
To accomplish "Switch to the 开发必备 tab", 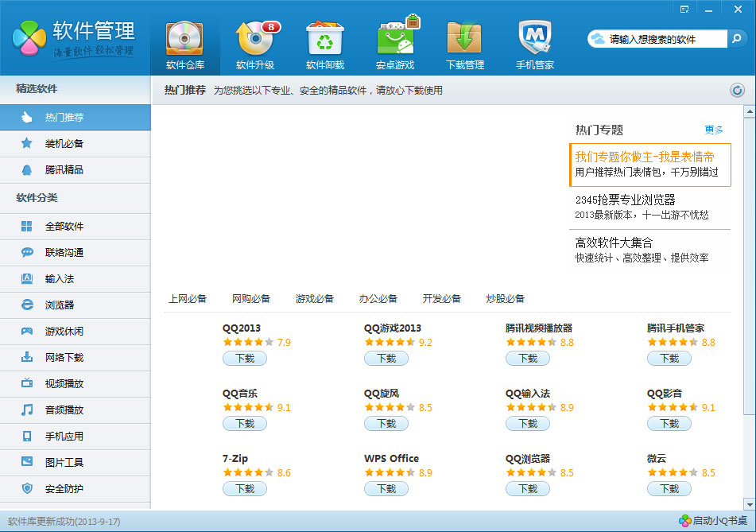I will click(442, 298).
